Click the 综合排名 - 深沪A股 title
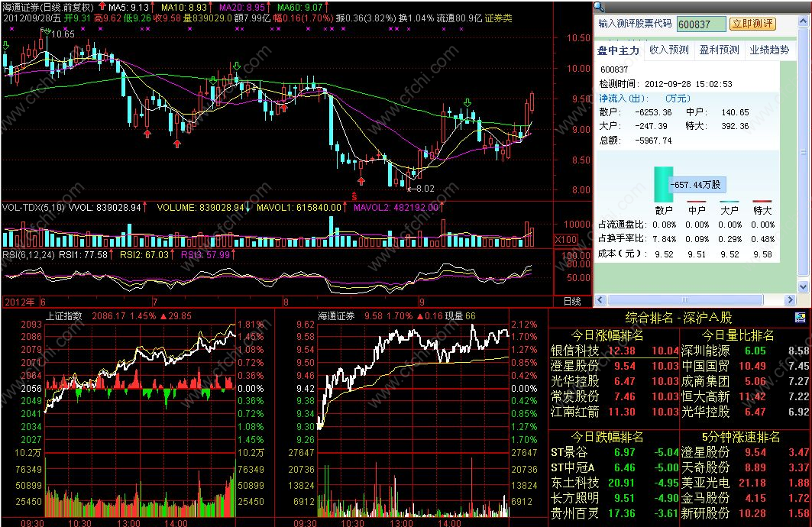This screenshot has width=812, height=527. 678,318
